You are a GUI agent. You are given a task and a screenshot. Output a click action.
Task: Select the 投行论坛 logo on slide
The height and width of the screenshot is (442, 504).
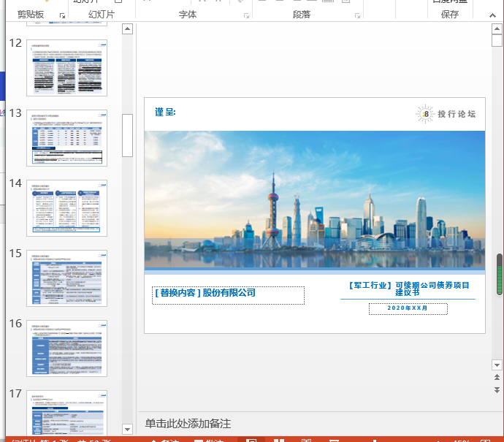(x=446, y=114)
